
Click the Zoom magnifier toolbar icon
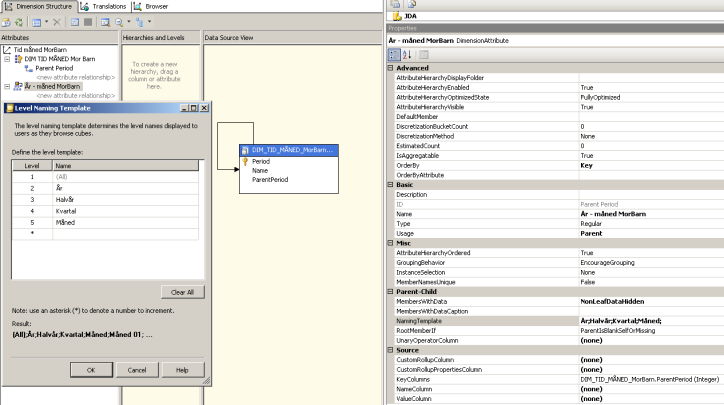(119, 22)
